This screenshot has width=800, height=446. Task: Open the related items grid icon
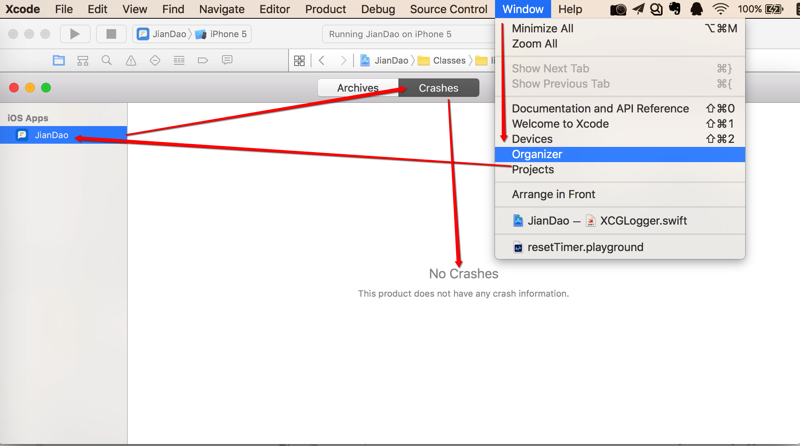299,61
